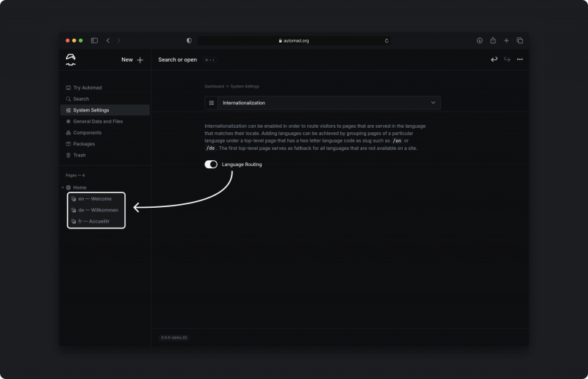Open the three-dots more options menu
This screenshot has width=588, height=379.
(520, 59)
